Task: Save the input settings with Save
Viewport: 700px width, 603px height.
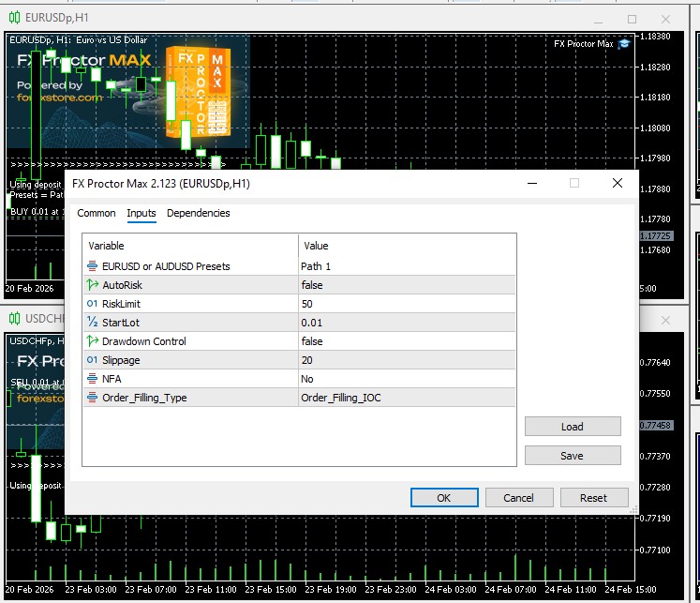Action: pos(572,456)
